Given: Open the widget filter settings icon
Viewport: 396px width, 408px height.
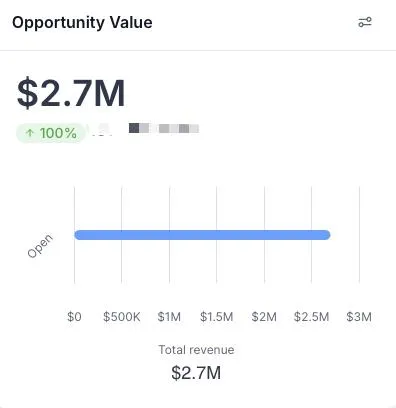Looking at the screenshot, I should click(365, 22).
